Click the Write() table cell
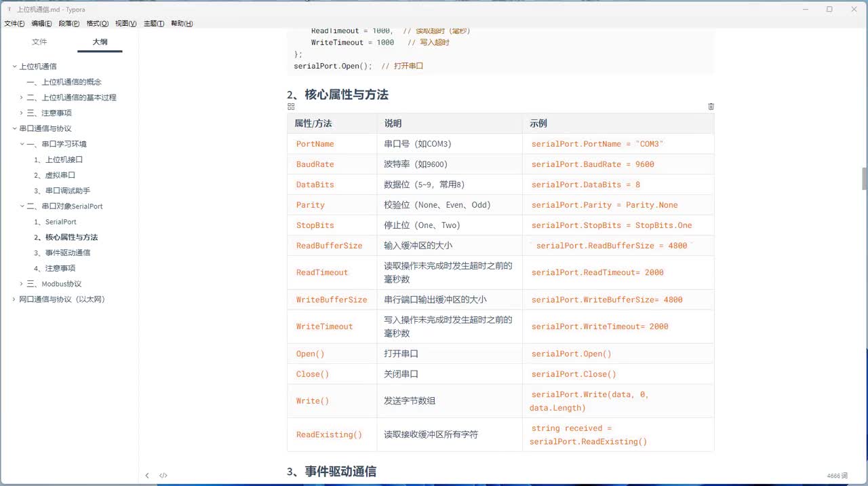This screenshot has height=486, width=868. pos(332,401)
